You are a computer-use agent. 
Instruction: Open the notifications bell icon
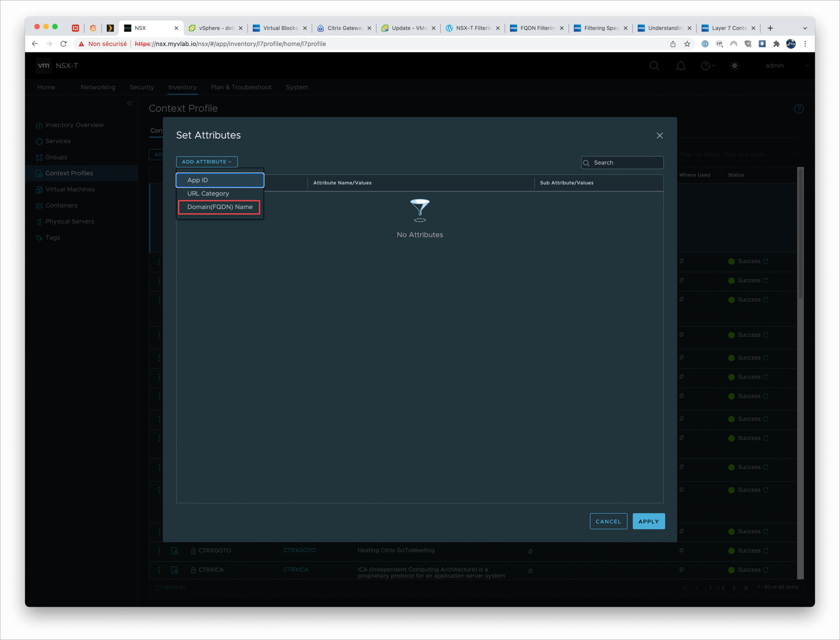tap(681, 66)
